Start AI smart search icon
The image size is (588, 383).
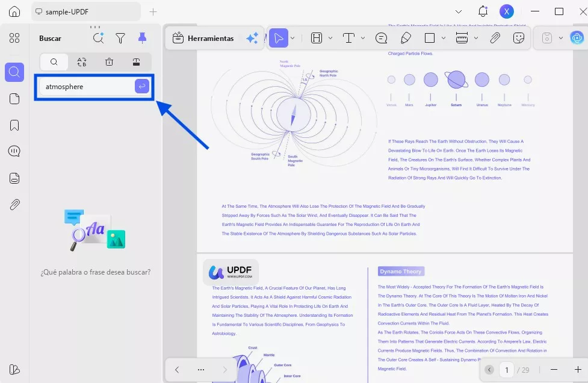[99, 38]
